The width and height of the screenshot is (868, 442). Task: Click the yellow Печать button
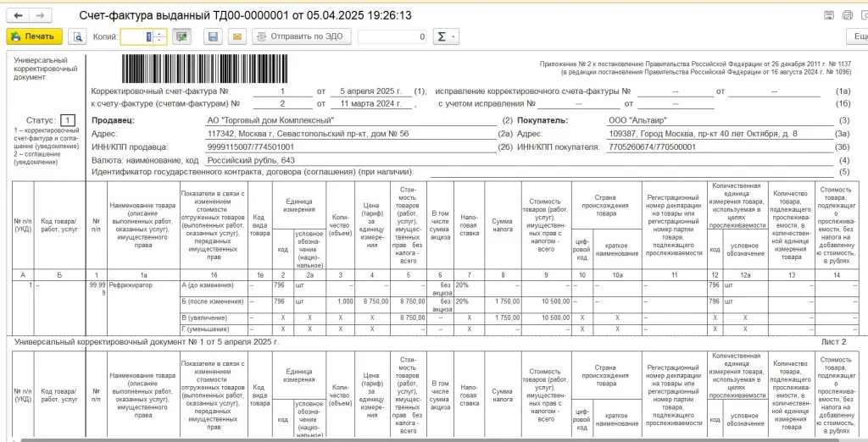coord(34,36)
